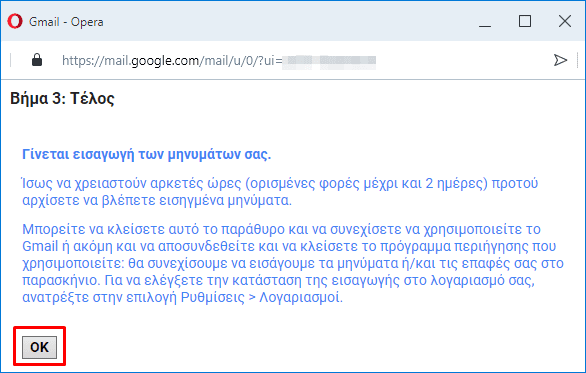Viewport: 586px width, 373px height.
Task: Click the paper-plane send icon in address bar
Action: point(560,60)
